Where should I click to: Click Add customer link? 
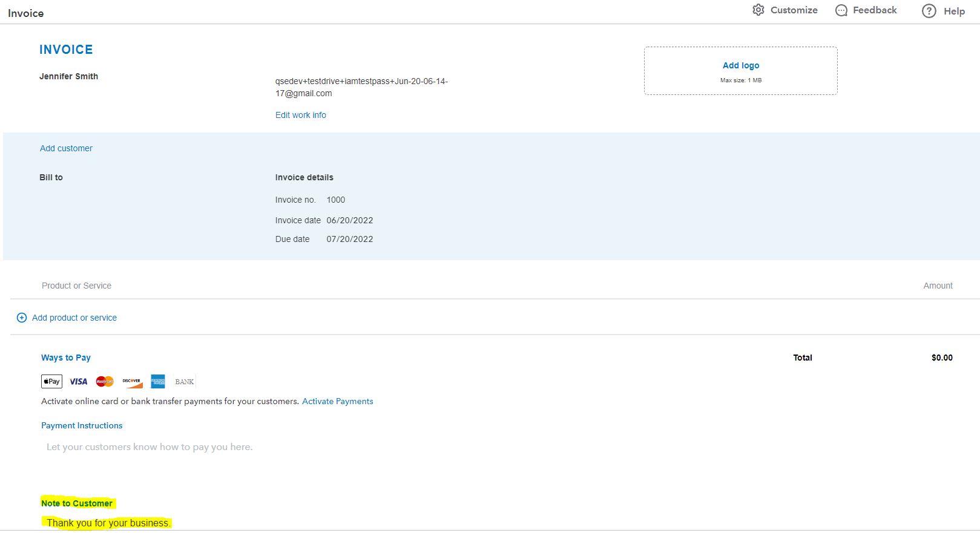coord(66,148)
